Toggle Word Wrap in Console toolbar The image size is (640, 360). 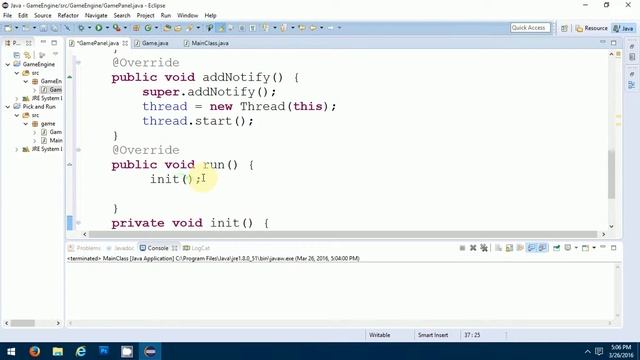[x=520, y=248]
